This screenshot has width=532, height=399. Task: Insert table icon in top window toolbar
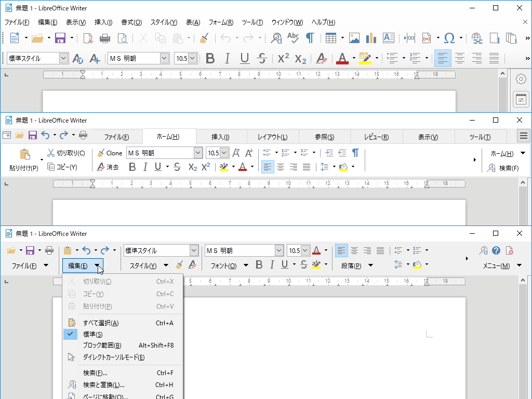pyautogui.click(x=331, y=38)
